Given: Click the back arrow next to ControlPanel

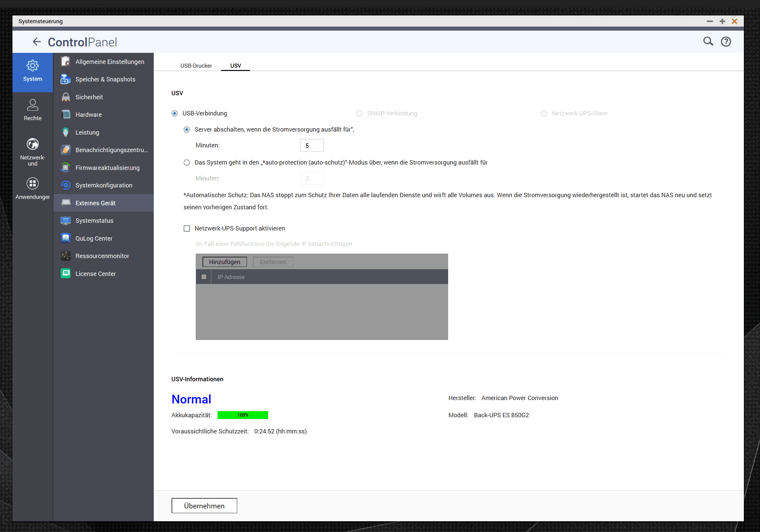Looking at the screenshot, I should pyautogui.click(x=37, y=42).
